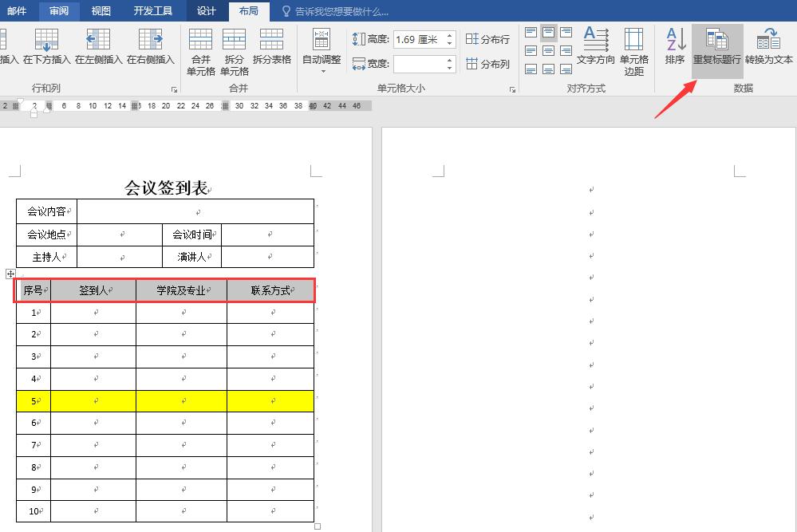Sort table data using 排序

click(x=674, y=48)
